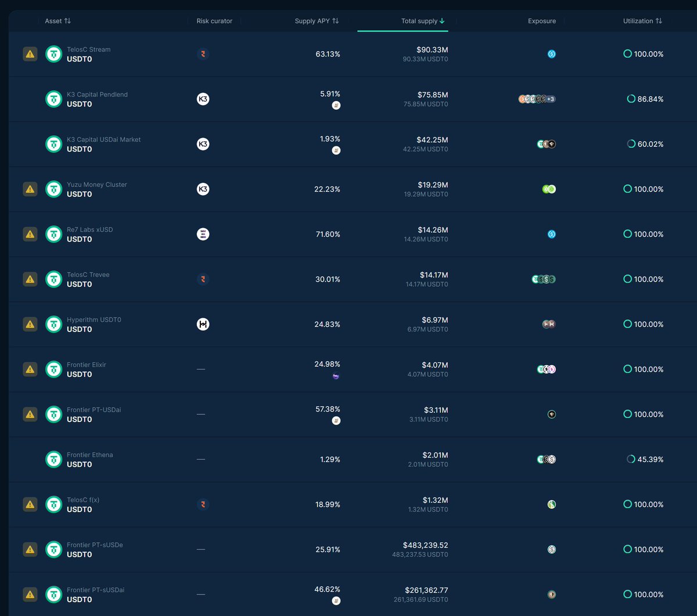Click the exposure icon on TelosC Stream row
Screen dimensions: 697x616
(x=552, y=54)
